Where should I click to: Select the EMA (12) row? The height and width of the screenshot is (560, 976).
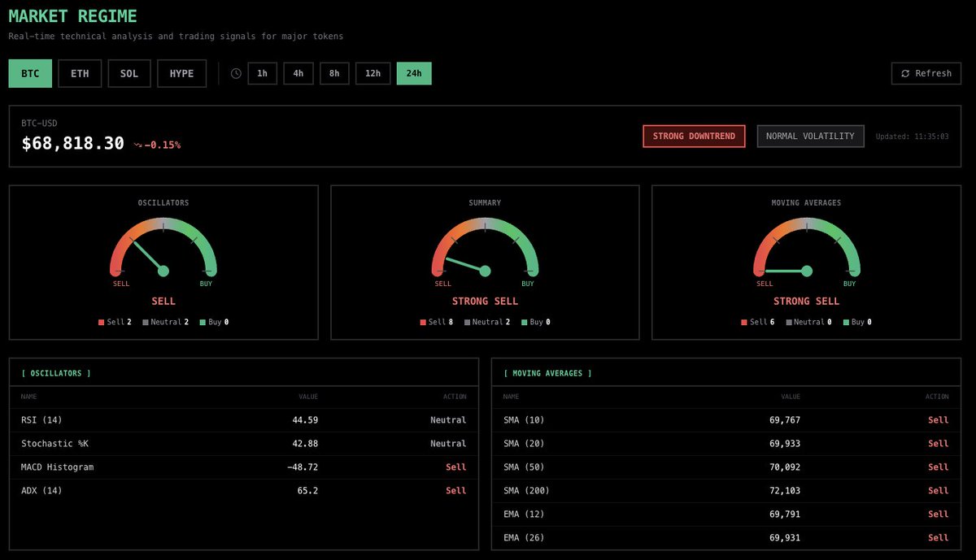tap(726, 514)
